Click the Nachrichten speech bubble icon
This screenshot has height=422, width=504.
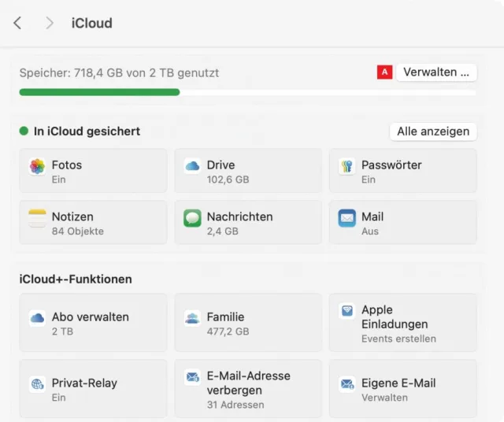coord(192,218)
